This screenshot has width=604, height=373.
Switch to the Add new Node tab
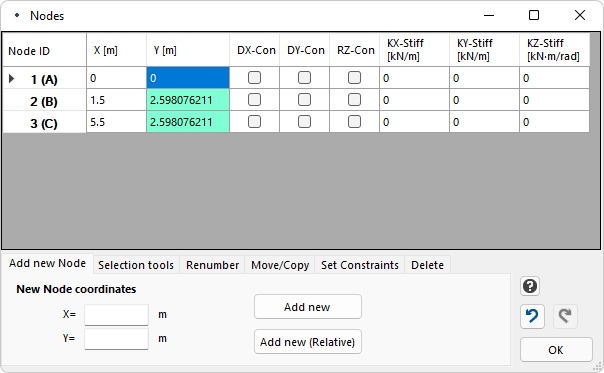47,264
